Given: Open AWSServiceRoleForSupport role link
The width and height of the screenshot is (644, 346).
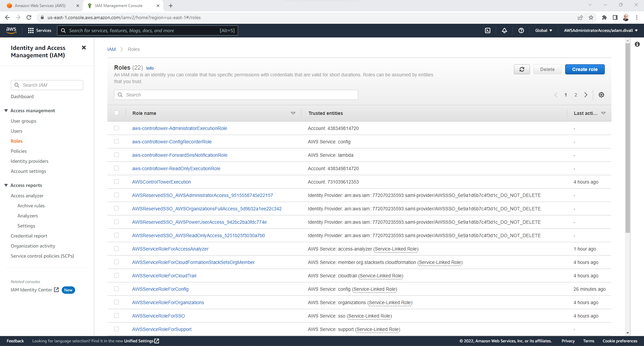Looking at the screenshot, I should [x=162, y=329].
